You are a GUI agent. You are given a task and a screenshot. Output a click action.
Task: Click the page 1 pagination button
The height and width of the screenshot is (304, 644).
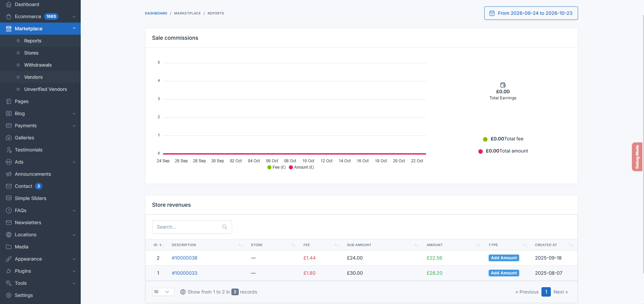(x=546, y=292)
